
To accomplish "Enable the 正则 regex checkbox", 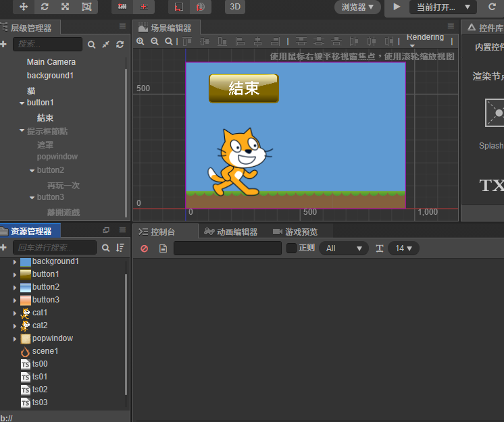I will (x=291, y=248).
